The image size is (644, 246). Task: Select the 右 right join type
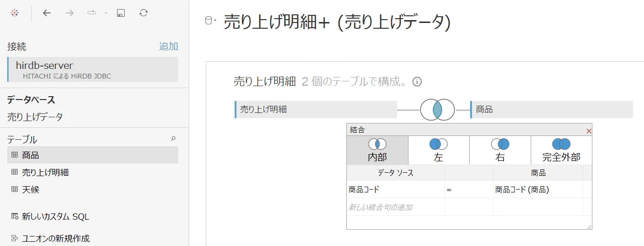point(500,150)
